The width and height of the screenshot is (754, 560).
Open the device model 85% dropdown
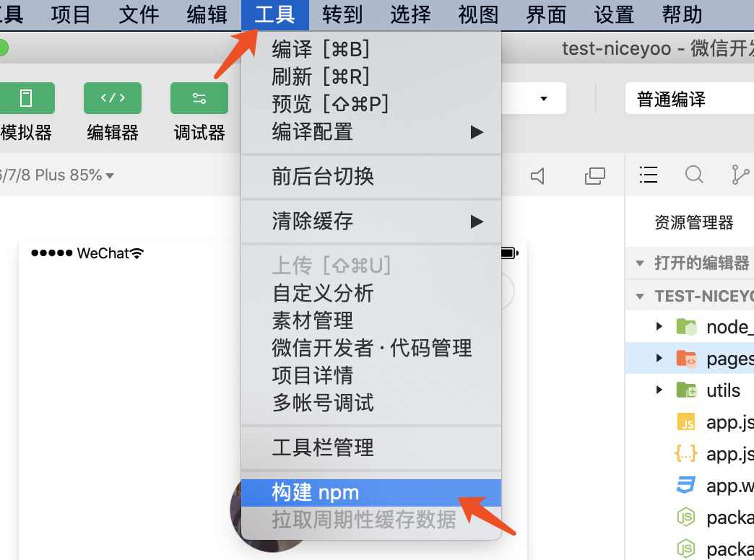[x=57, y=175]
